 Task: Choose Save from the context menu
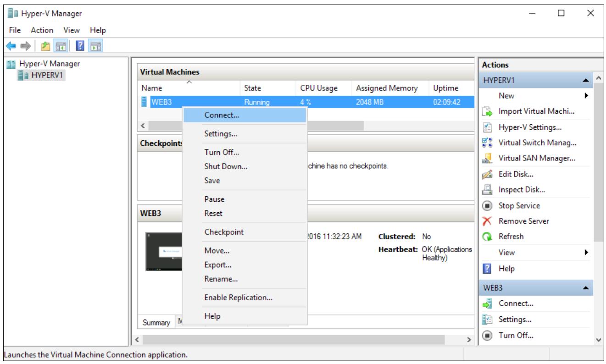(244, 181)
